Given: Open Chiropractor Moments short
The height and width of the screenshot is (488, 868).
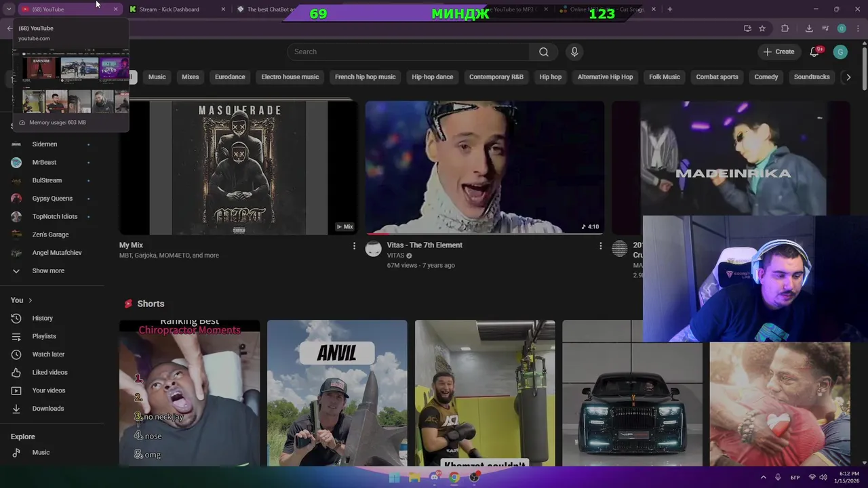Looking at the screenshot, I should 190,393.
